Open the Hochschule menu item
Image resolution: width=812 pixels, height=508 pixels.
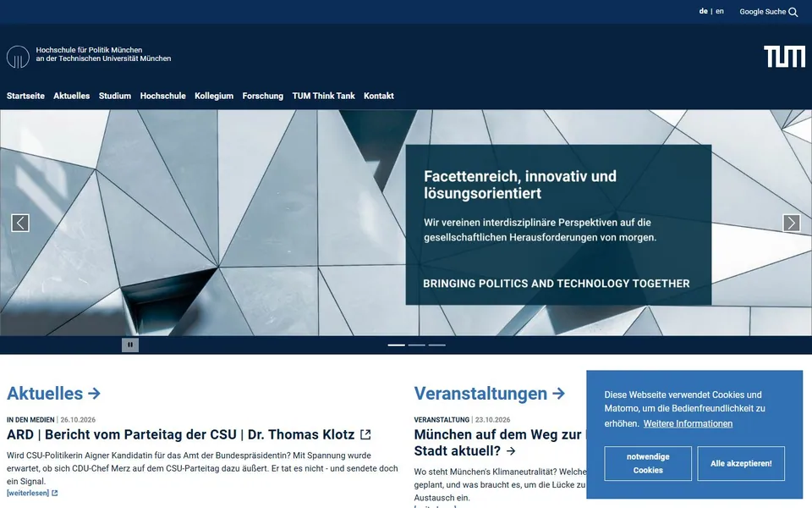coord(162,96)
